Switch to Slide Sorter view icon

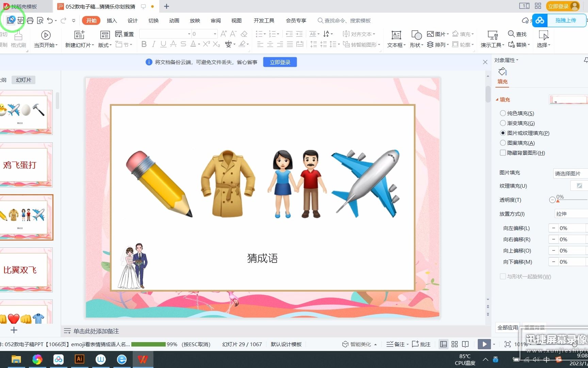(455, 344)
